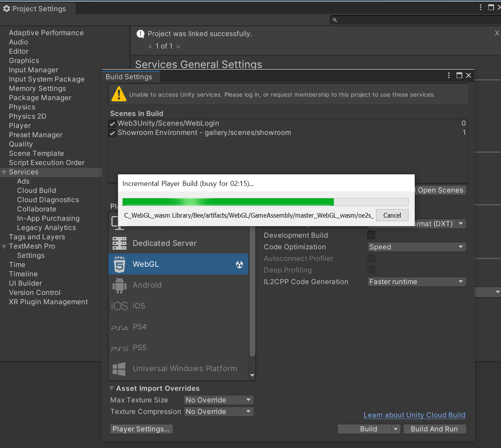Image resolution: width=501 pixels, height=448 pixels.
Task: Click the Add Open Scenes button
Action: [440, 190]
